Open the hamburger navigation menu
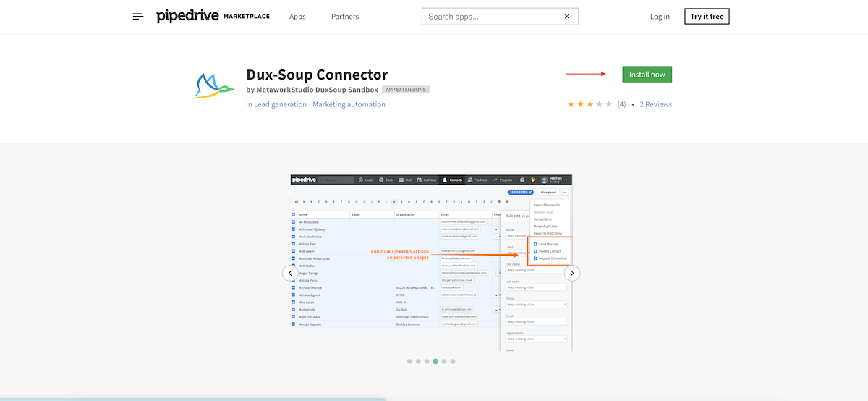This screenshot has width=868, height=401. coord(138,17)
